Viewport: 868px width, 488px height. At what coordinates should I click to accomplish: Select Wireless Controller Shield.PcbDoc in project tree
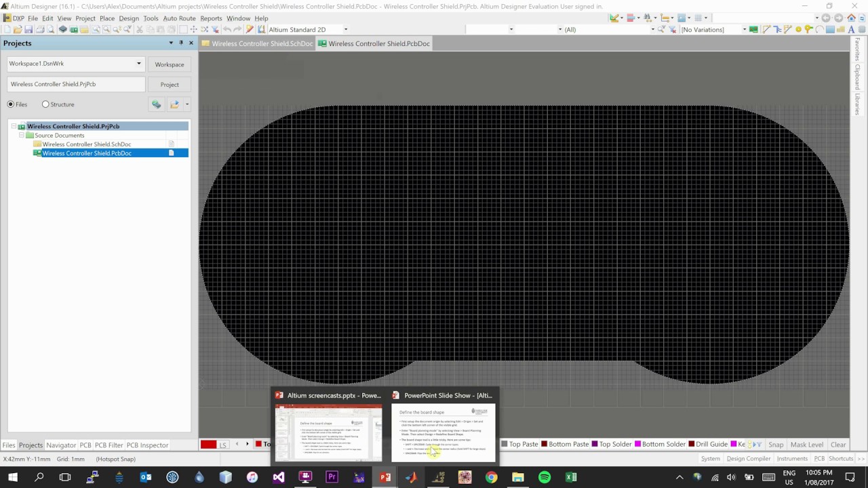click(87, 153)
